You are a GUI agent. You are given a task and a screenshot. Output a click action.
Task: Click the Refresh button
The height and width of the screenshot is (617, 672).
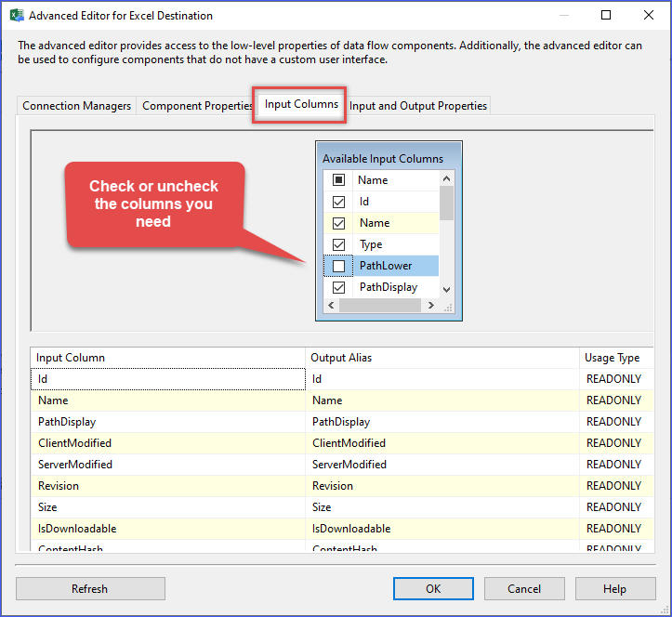90,589
